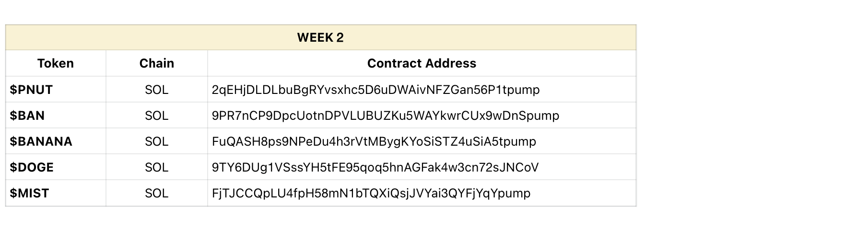Select the WEEK 2 header cell
This screenshot has width=868, height=230.
(320, 37)
